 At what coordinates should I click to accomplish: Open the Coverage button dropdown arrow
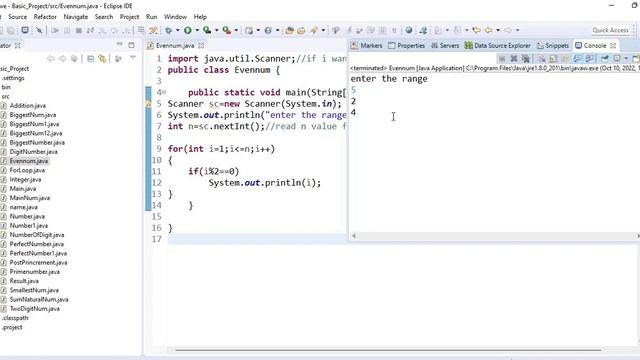tap(216, 30)
